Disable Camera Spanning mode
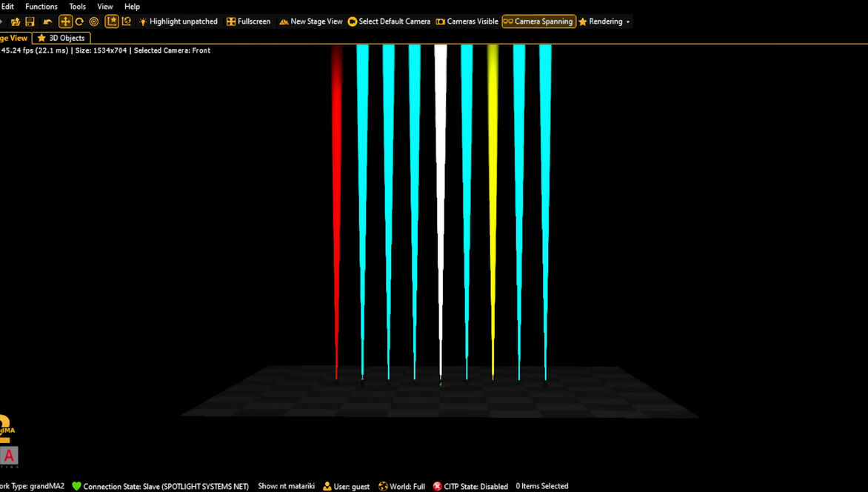Viewport: 868px width, 492px height. 538,21
